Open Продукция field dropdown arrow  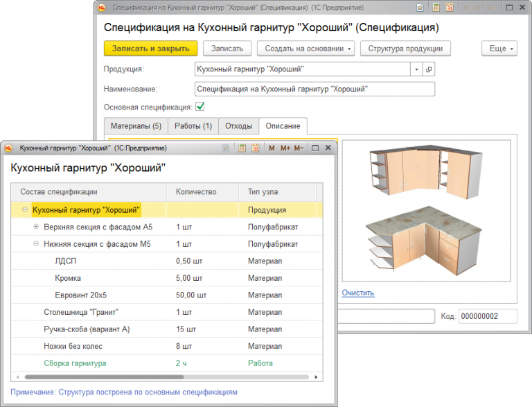[x=416, y=69]
